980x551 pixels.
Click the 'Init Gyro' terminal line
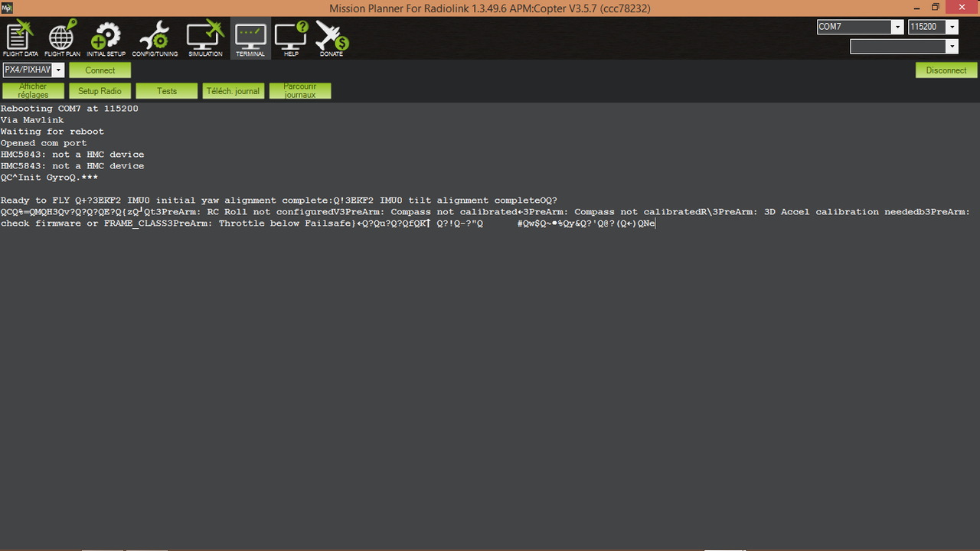point(50,178)
